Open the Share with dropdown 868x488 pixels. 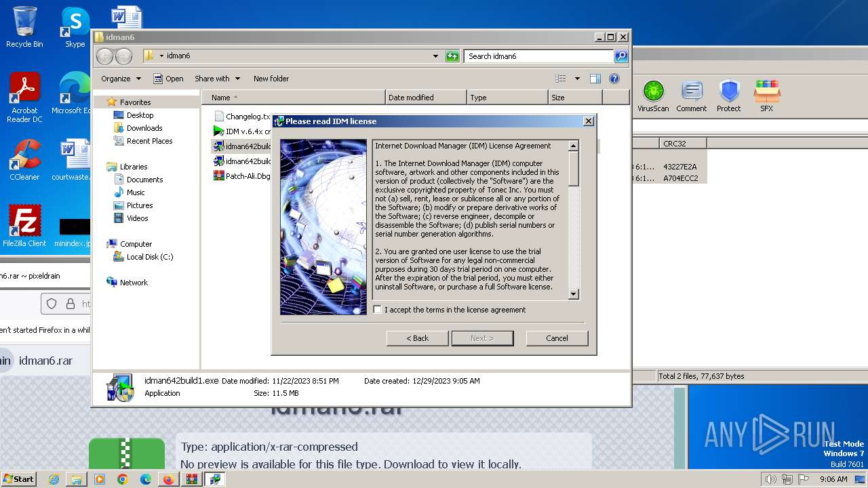click(x=217, y=79)
